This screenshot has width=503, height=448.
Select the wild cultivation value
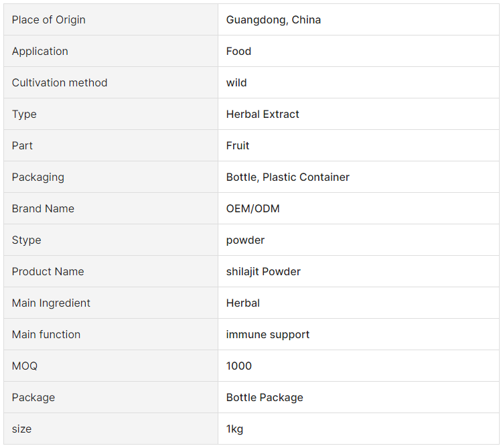point(236,83)
